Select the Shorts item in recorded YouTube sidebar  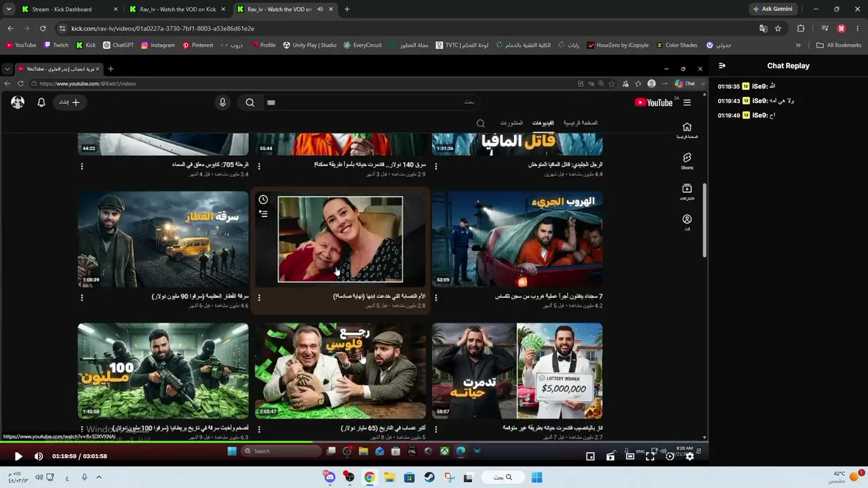[x=687, y=161]
